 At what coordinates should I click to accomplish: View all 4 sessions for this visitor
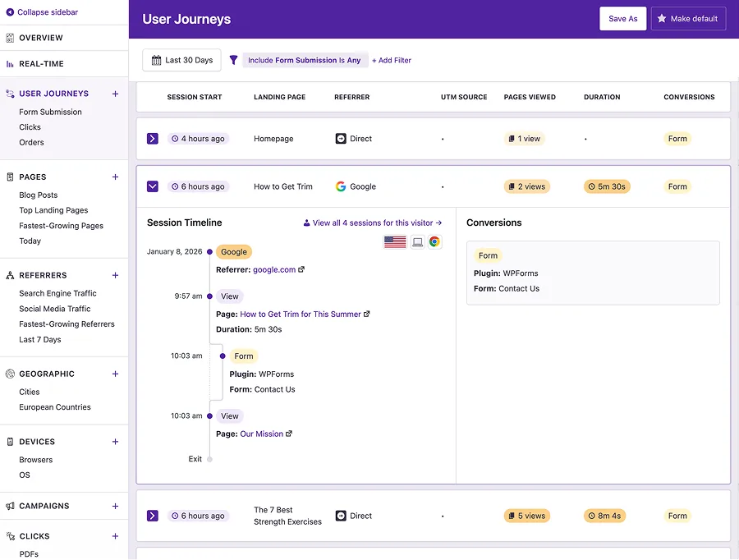[372, 223]
